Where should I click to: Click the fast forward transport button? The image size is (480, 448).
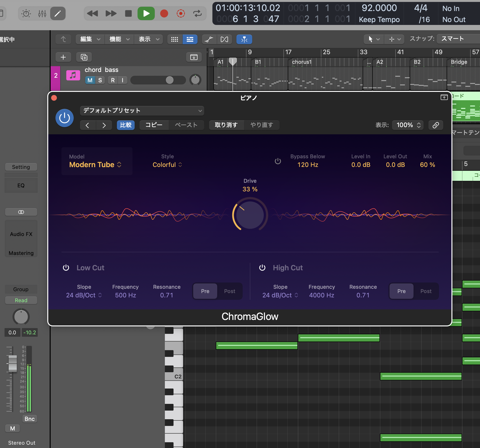click(111, 13)
